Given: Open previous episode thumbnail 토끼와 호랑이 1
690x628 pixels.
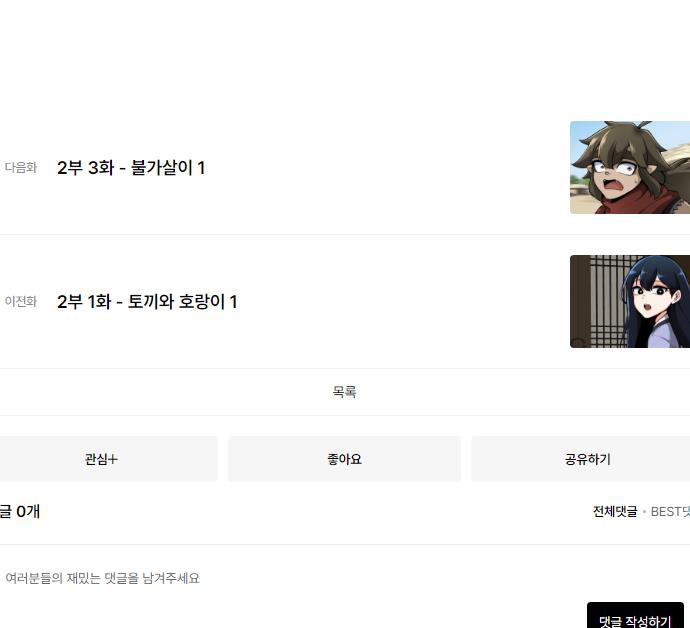Looking at the screenshot, I should tap(630, 301).
